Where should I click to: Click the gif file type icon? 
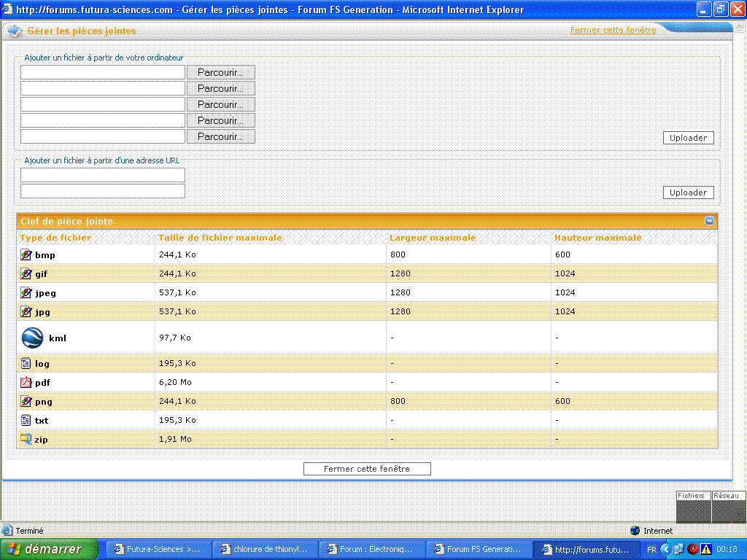pos(26,274)
